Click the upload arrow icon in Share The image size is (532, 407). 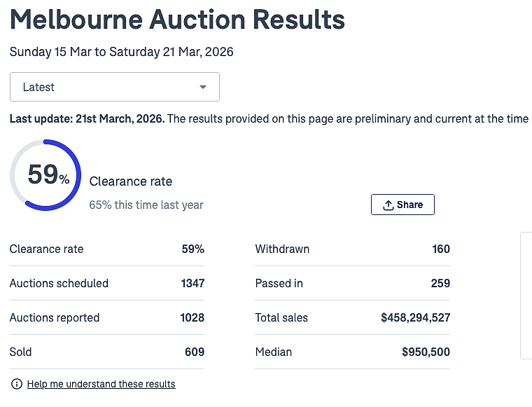coord(388,205)
